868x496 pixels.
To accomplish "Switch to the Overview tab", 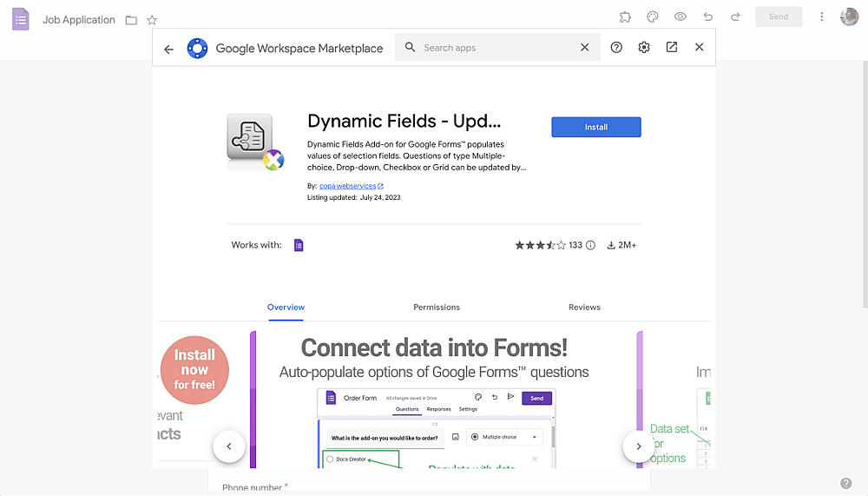I will pyautogui.click(x=286, y=307).
